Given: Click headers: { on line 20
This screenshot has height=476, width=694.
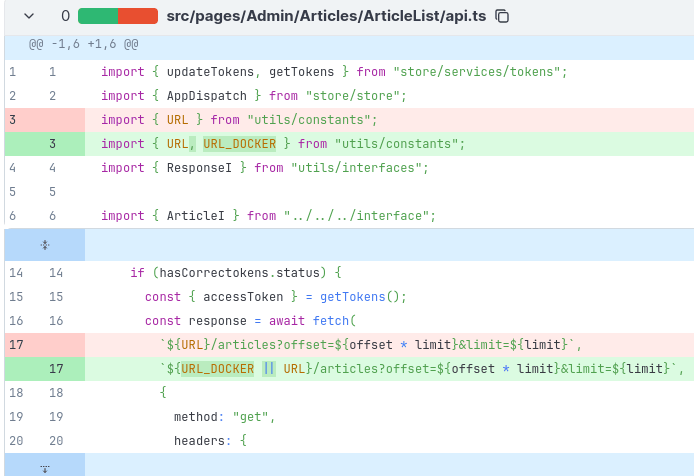Looking at the screenshot, I should [210, 441].
